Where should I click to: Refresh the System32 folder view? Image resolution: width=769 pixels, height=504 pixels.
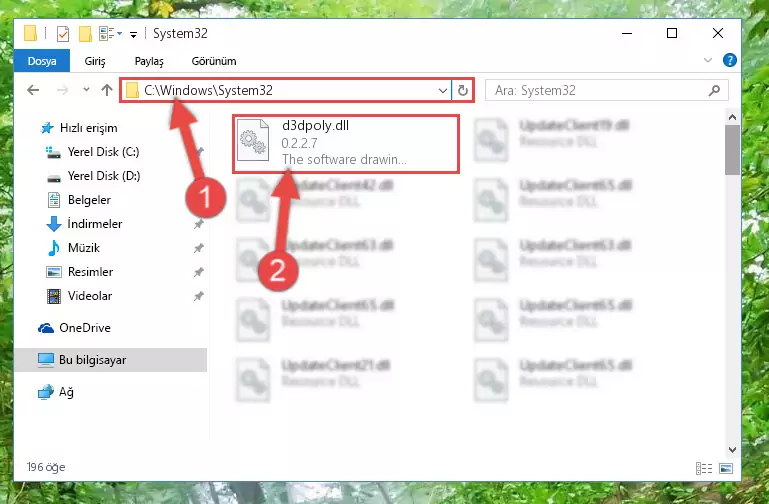(462, 90)
